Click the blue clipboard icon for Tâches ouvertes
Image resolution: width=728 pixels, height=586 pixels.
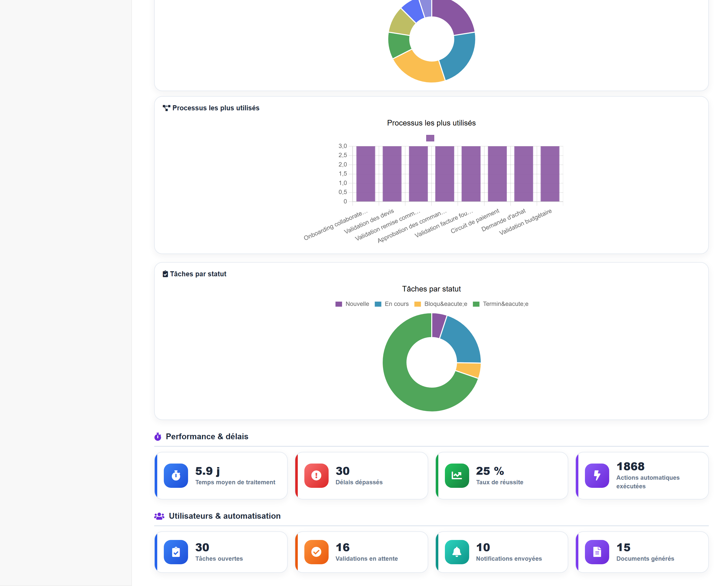point(176,552)
